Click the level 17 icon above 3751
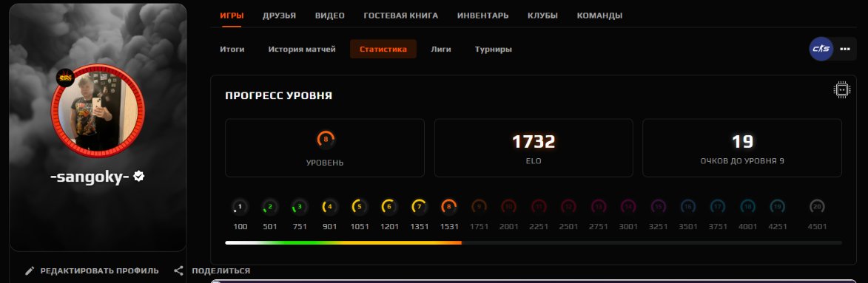This screenshot has width=868, height=283. pyautogui.click(x=718, y=208)
